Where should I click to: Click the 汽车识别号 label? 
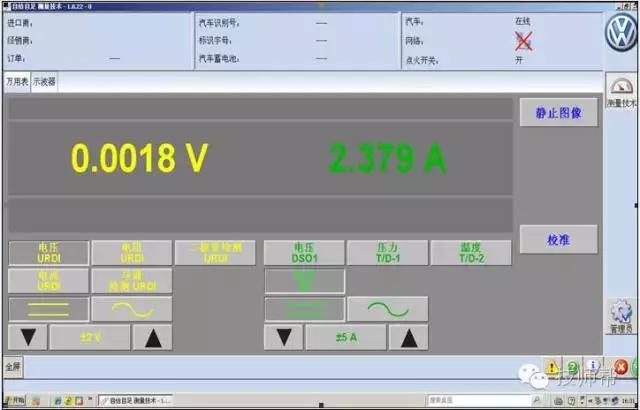[x=219, y=23]
